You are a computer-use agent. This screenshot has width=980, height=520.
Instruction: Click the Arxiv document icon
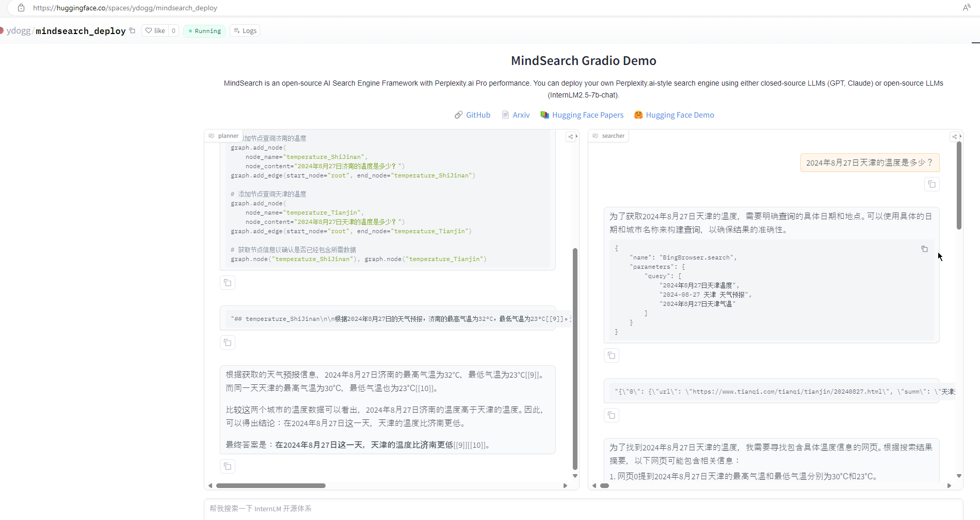[505, 115]
